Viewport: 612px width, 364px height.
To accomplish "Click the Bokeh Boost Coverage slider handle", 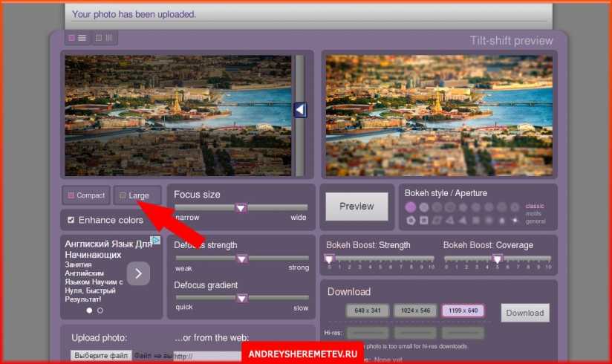I will click(498, 259).
